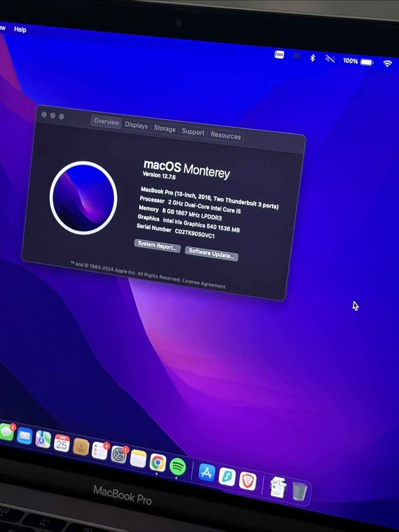Open the Notes app in dock
This screenshot has width=399, height=532.
tap(138, 458)
